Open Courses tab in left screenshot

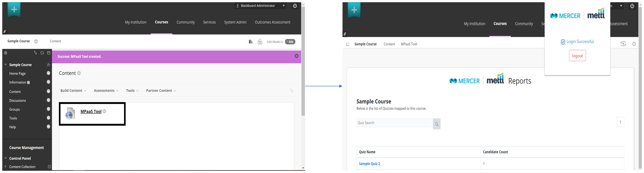[162, 22]
